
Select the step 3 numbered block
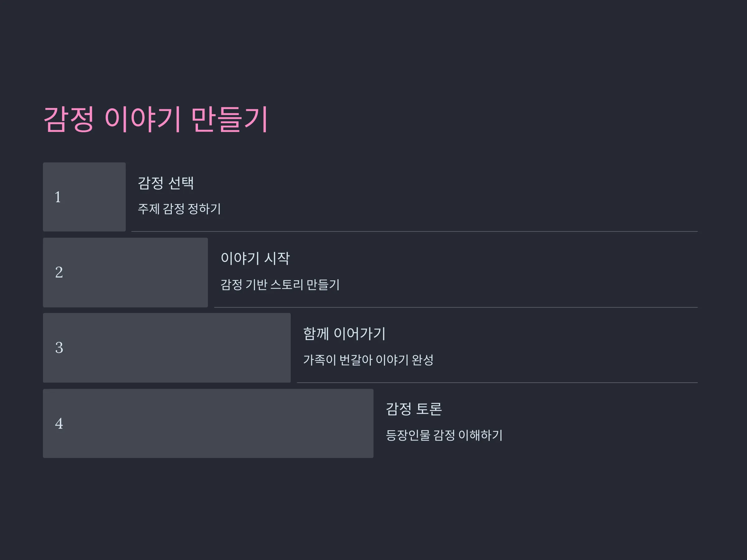(x=167, y=348)
